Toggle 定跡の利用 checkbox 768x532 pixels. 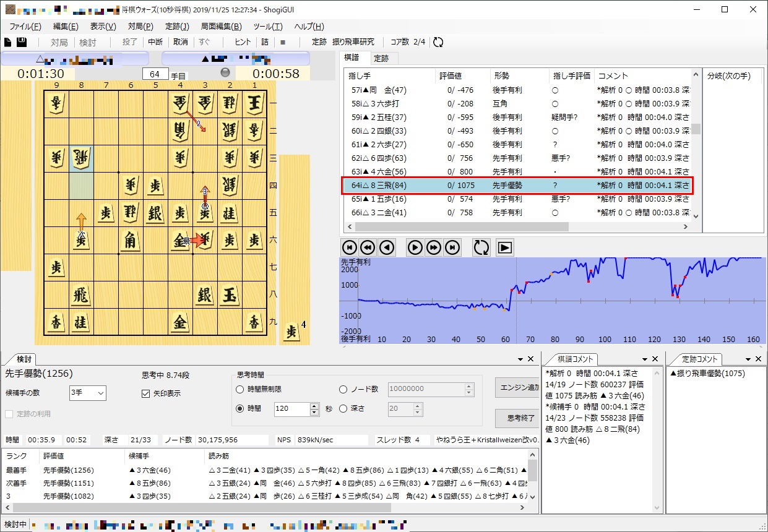pyautogui.click(x=9, y=414)
